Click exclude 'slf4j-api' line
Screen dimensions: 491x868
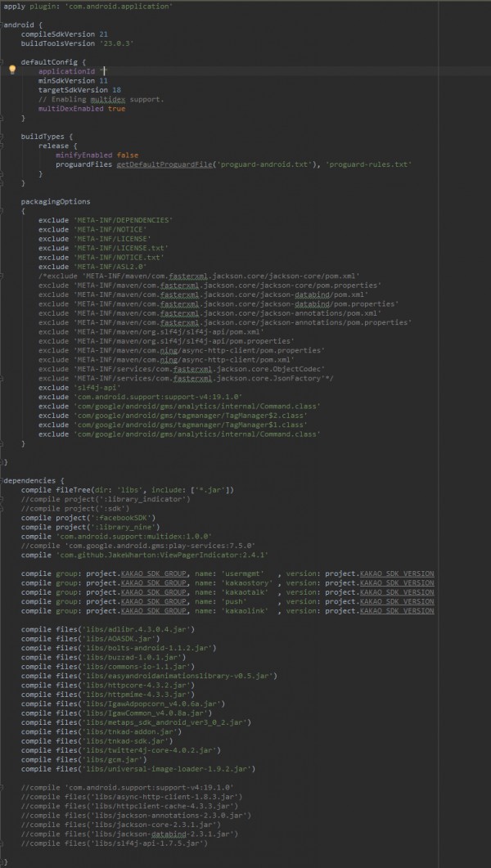(x=79, y=388)
